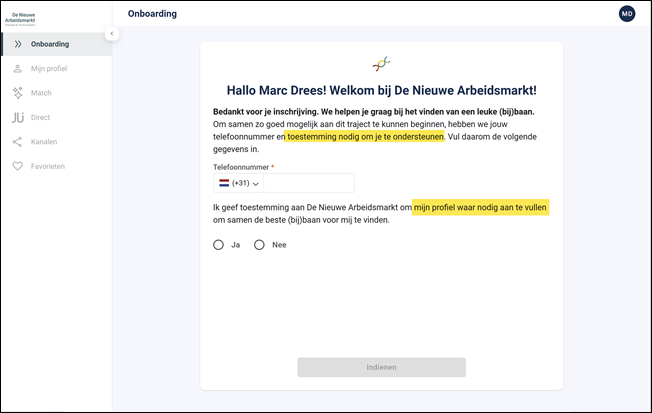Click the Telefoonnummer field label
This screenshot has height=413, width=652.
pyautogui.click(x=241, y=167)
